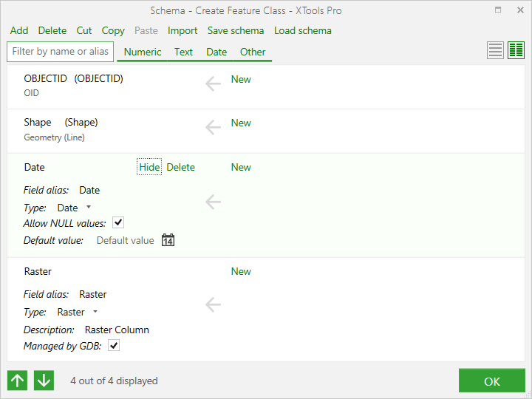Screen dimensions: 532x399
Task: Click New link in OBJECTID row
Action: tap(241, 79)
